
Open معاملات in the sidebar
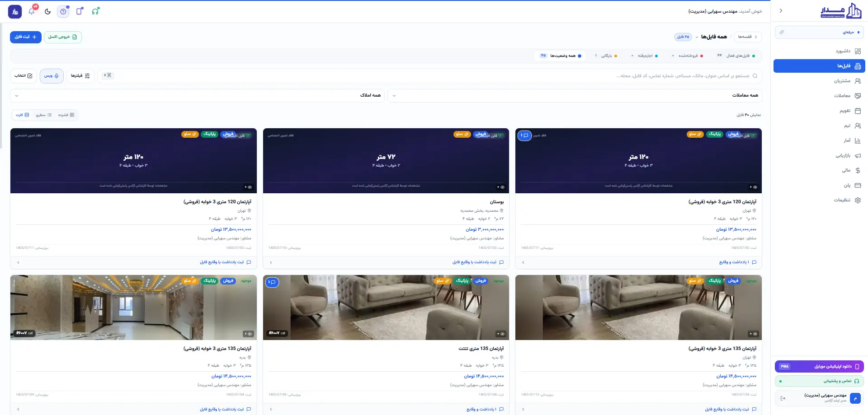(819, 96)
